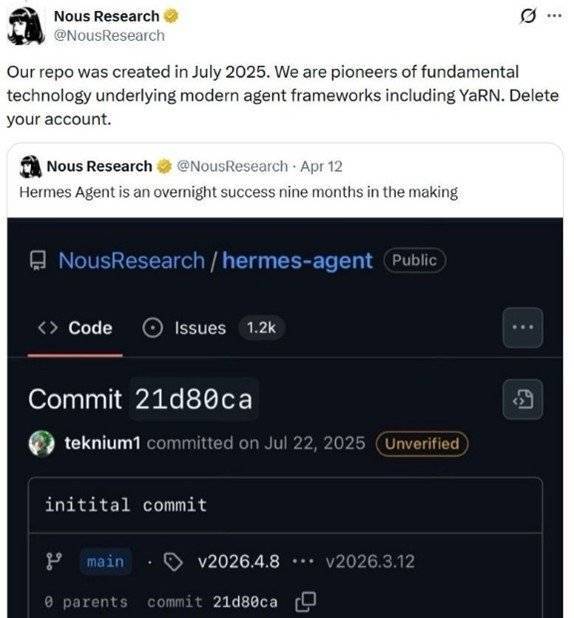Open the hermes-agent repository link
This screenshot has height=618, width=574.
click(297, 261)
